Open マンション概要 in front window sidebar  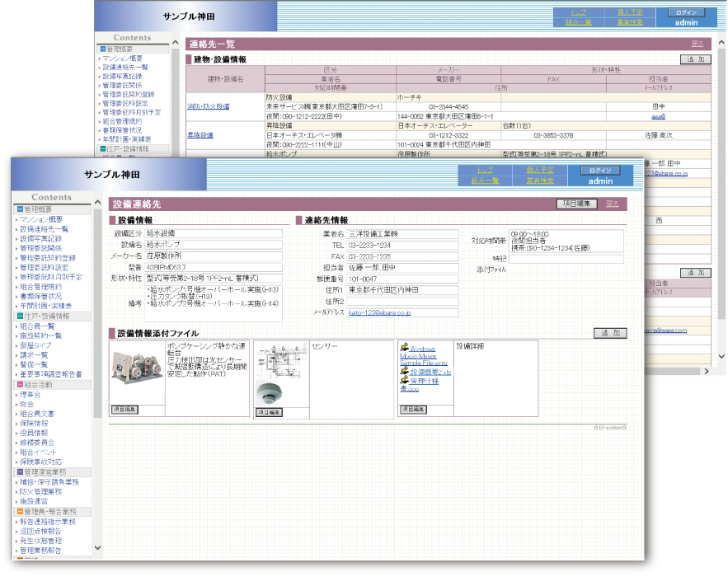coord(41,219)
